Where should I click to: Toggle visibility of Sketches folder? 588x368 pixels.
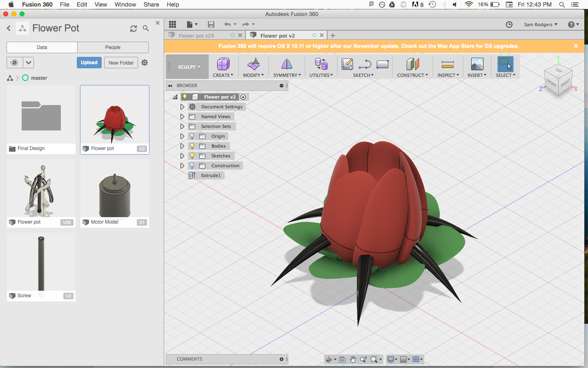[192, 156]
